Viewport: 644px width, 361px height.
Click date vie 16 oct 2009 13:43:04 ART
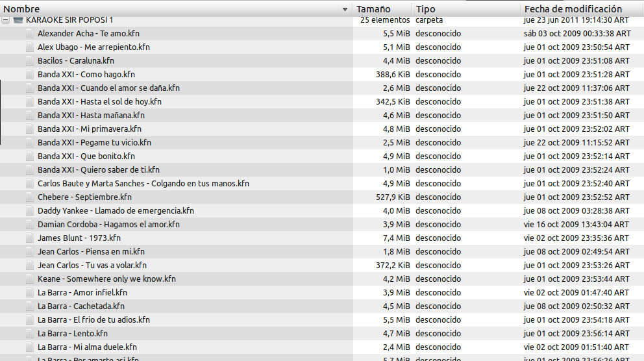[576, 224]
